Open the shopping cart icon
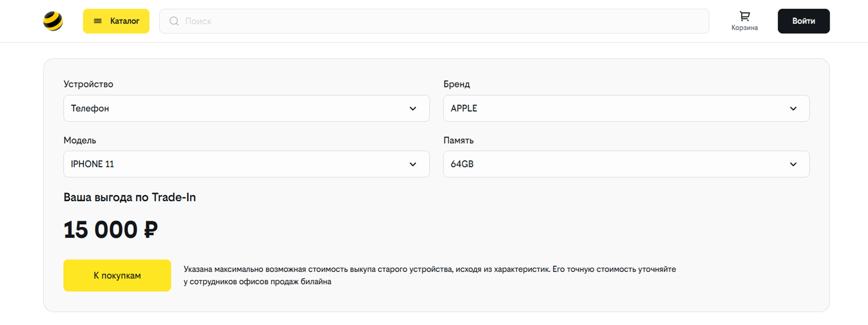Viewport: 868px width, 325px height. coord(744,16)
